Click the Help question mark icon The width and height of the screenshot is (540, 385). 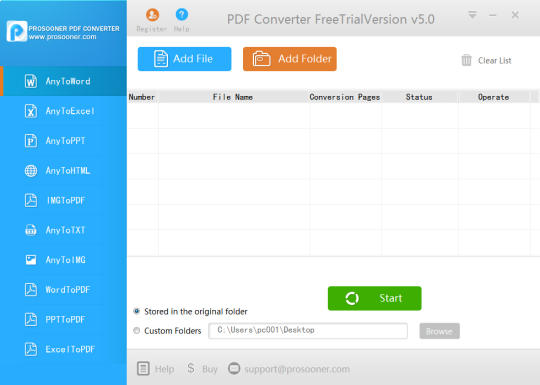(x=182, y=14)
